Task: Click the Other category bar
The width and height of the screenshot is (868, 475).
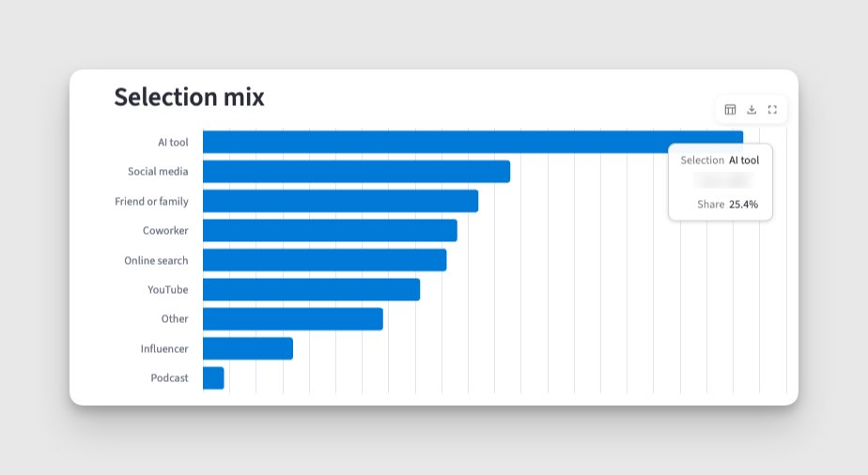Action: [293, 319]
